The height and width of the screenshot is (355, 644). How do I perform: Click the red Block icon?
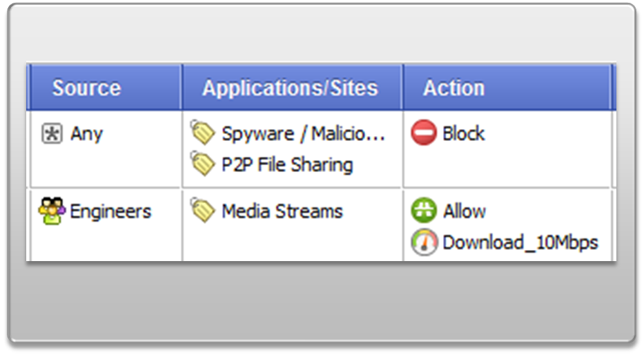click(424, 133)
